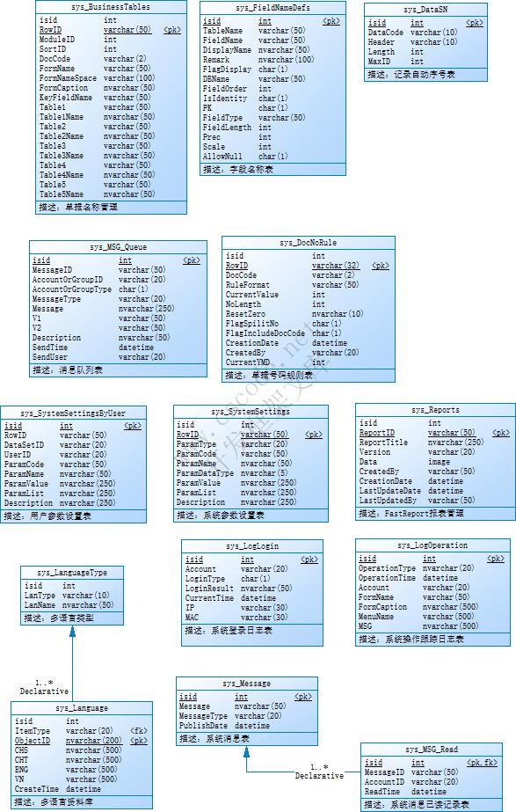This screenshot has width=516, height=812.
Task: Click the sys_LogLogin table header
Action: pyautogui.click(x=252, y=546)
